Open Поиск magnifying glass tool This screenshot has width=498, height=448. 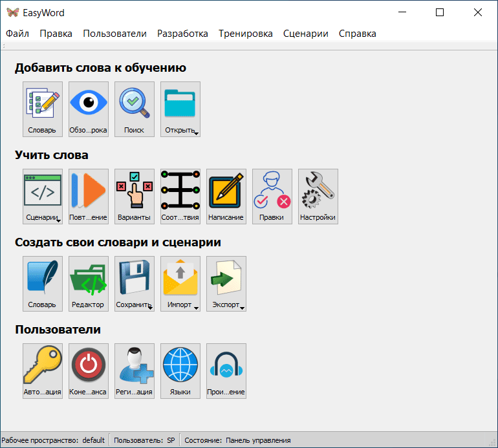135,109
